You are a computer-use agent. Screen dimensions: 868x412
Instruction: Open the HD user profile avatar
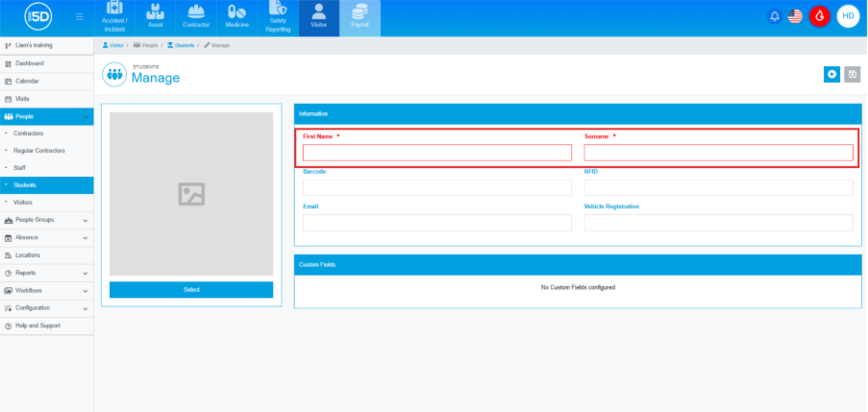pyautogui.click(x=847, y=16)
